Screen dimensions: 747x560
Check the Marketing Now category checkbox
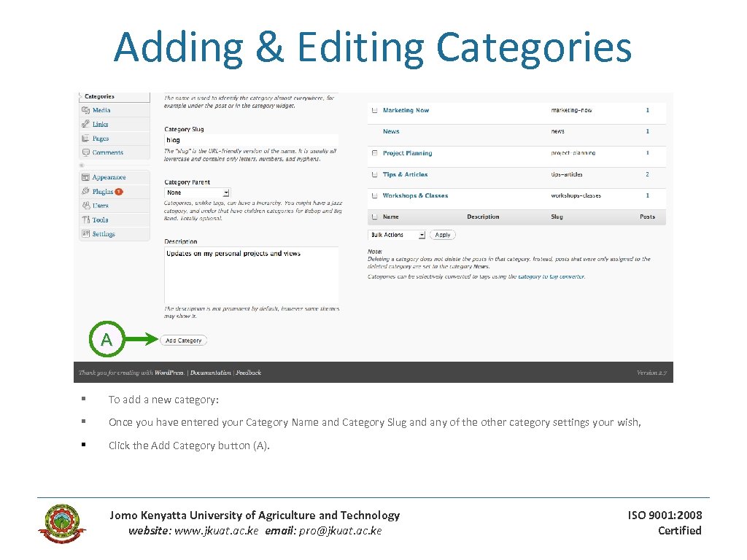373,110
